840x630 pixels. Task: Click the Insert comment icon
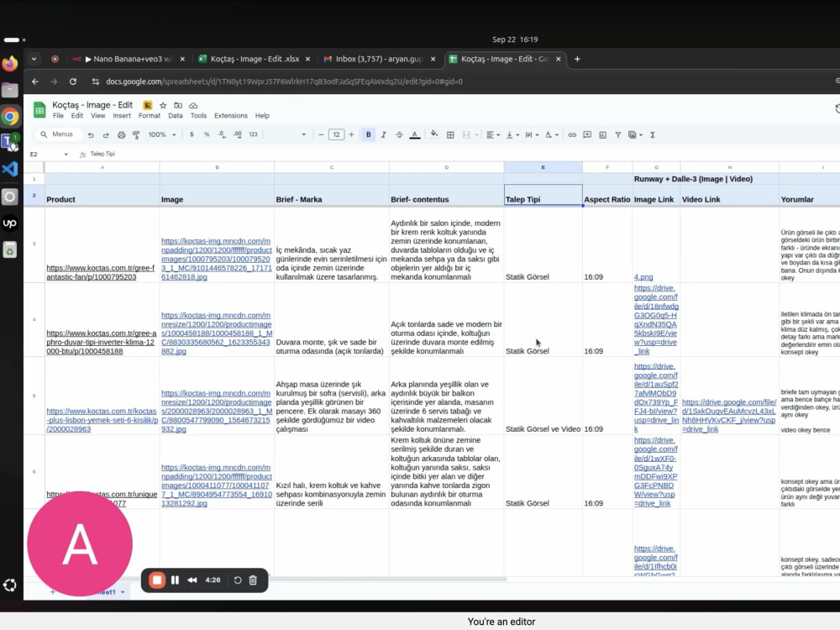pos(587,134)
